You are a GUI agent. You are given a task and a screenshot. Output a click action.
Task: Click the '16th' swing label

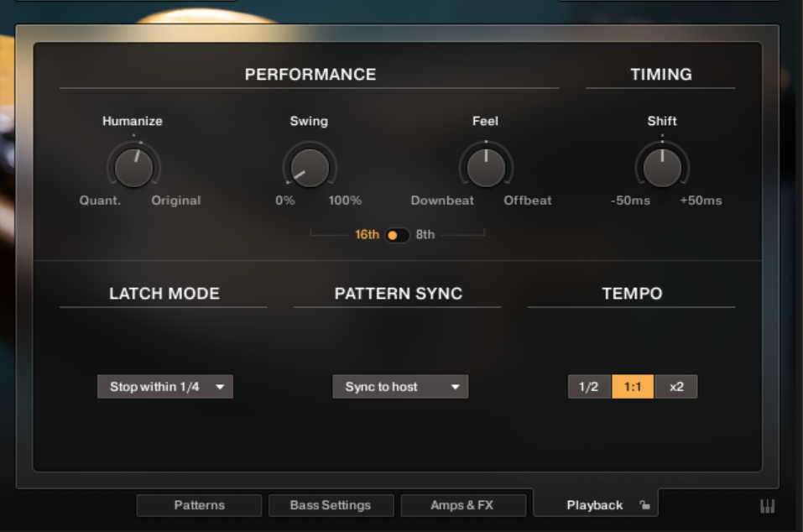coord(367,234)
